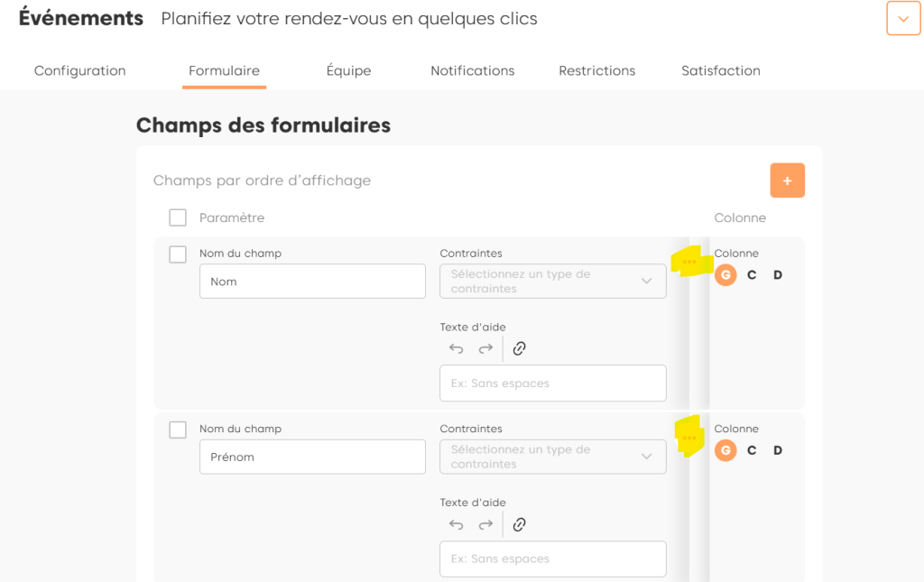The height and width of the screenshot is (582, 924).
Task: Insert link in Prénom help text
Action: pyautogui.click(x=519, y=524)
